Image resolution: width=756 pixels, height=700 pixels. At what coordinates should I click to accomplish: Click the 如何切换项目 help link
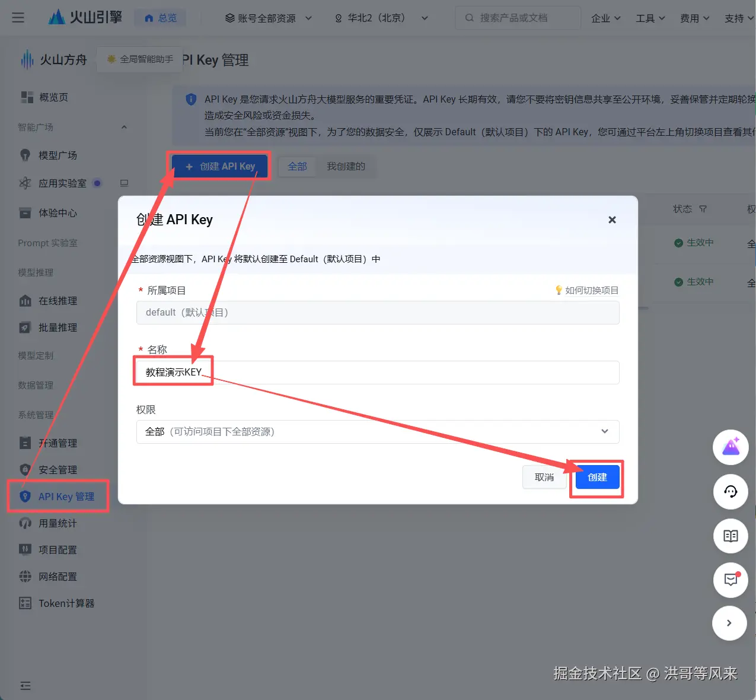tap(586, 290)
